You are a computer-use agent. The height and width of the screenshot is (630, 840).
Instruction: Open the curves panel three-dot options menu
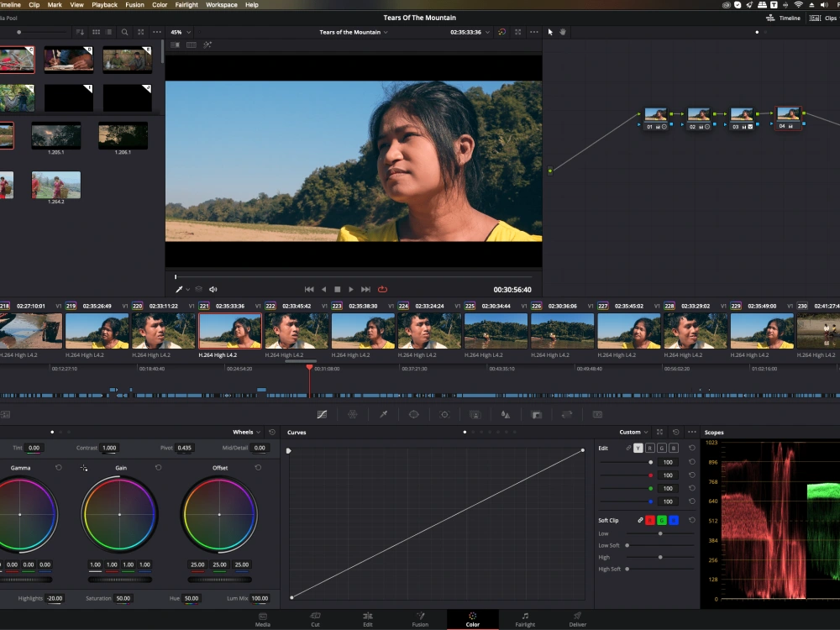coord(692,432)
